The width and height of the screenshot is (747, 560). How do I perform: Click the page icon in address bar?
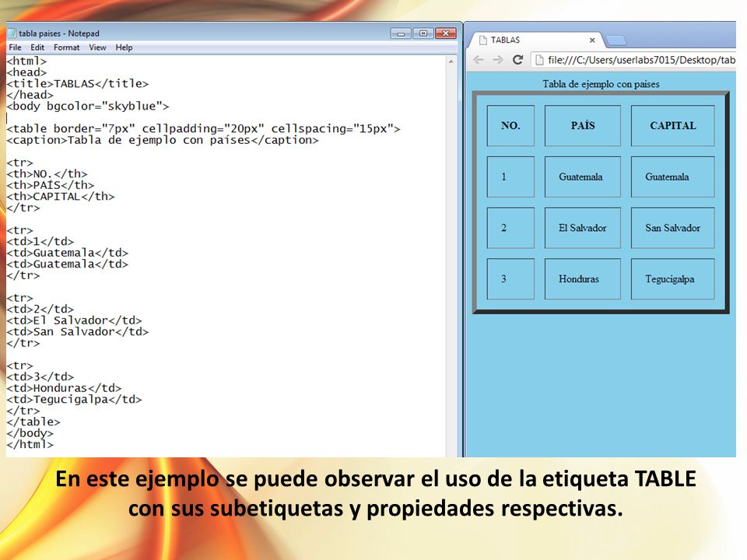click(539, 60)
